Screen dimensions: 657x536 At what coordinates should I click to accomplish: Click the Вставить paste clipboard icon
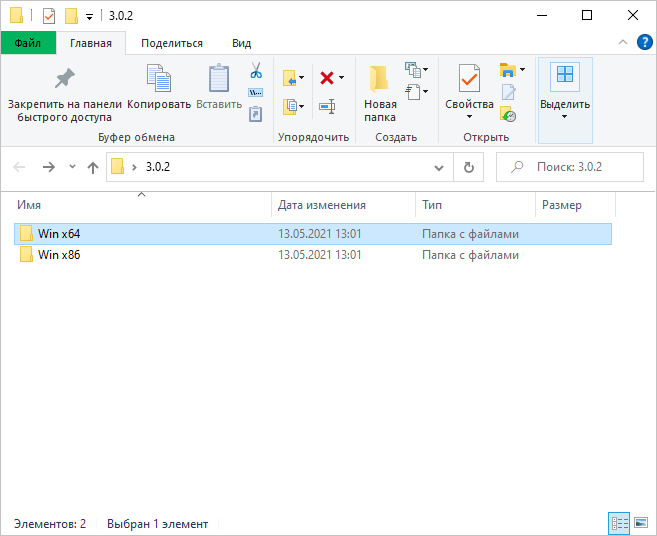point(219,78)
